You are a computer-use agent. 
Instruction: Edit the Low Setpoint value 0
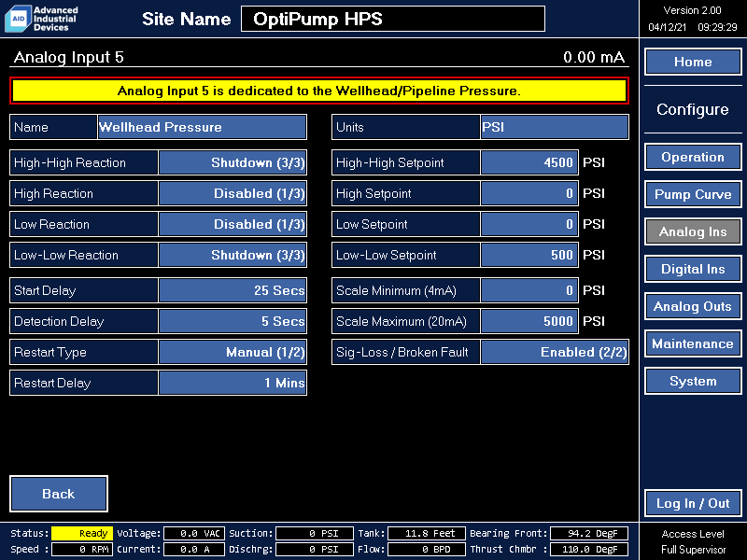[x=529, y=224]
